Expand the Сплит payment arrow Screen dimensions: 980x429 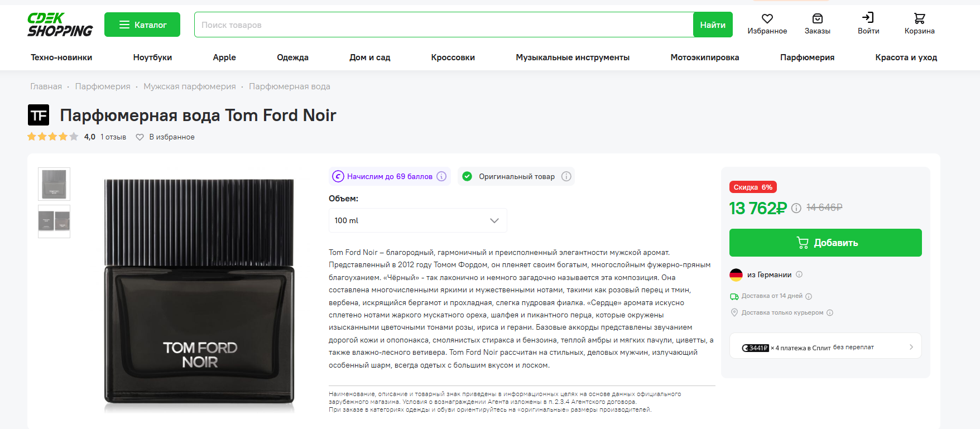tap(911, 347)
